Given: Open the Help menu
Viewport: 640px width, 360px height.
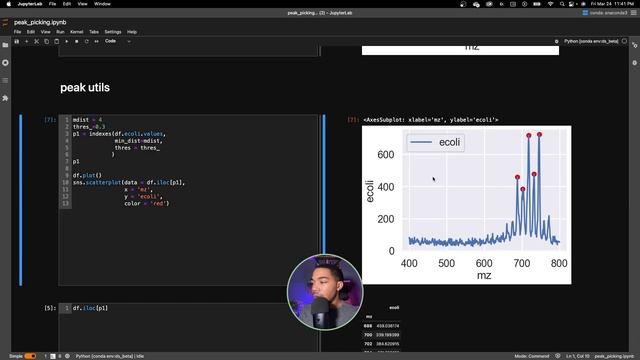Looking at the screenshot, I should click(x=132, y=32).
